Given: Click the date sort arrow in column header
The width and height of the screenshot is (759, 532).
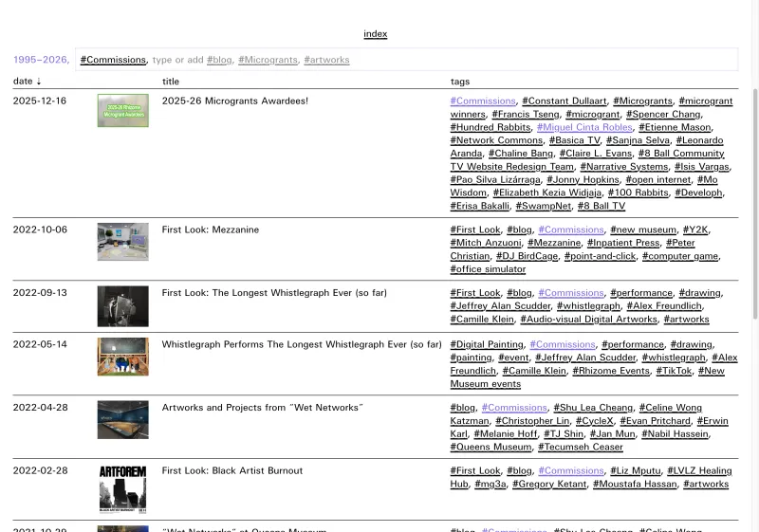Looking at the screenshot, I should tap(39, 82).
